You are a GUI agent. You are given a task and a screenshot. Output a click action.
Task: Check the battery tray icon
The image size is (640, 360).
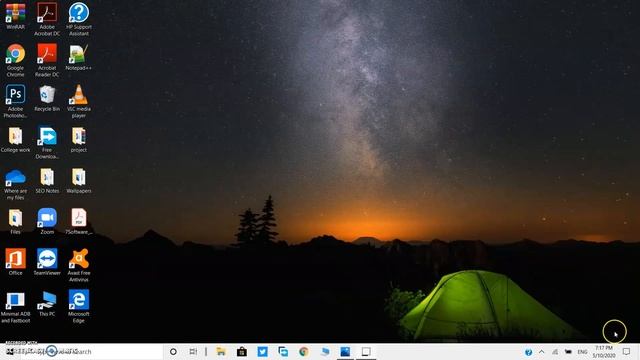568,351
